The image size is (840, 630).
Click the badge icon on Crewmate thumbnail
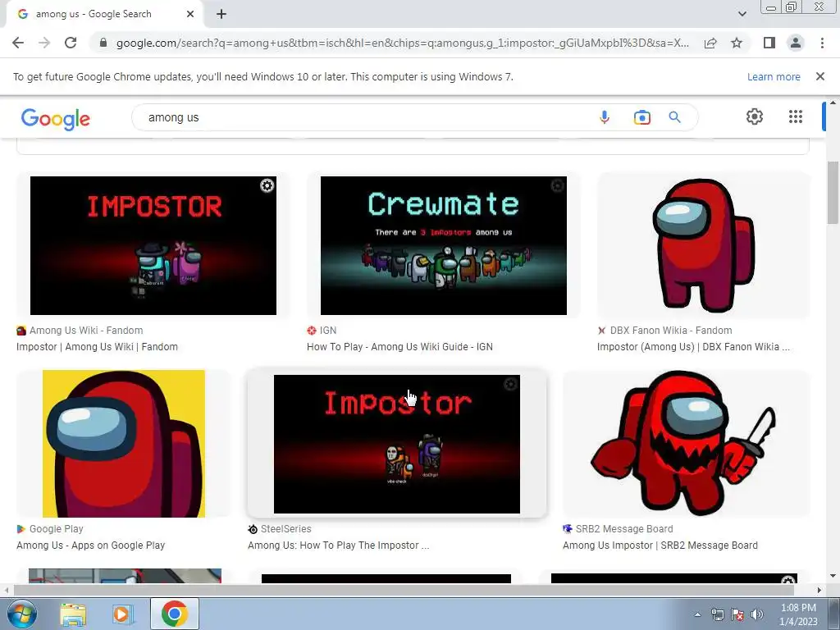557,185
